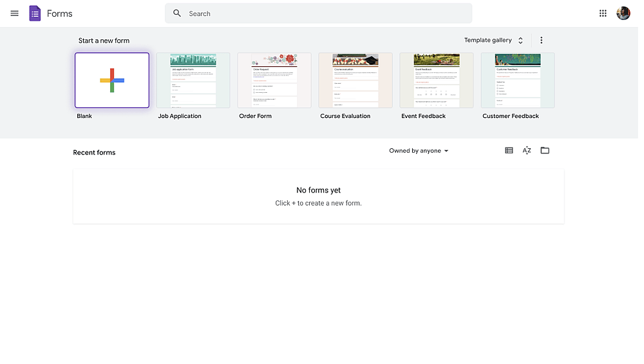
Task: Open the file picker folder icon
Action: (x=545, y=151)
